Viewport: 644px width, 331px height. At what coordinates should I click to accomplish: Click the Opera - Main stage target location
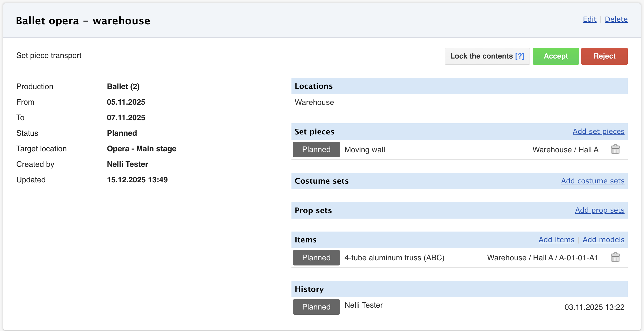141,149
